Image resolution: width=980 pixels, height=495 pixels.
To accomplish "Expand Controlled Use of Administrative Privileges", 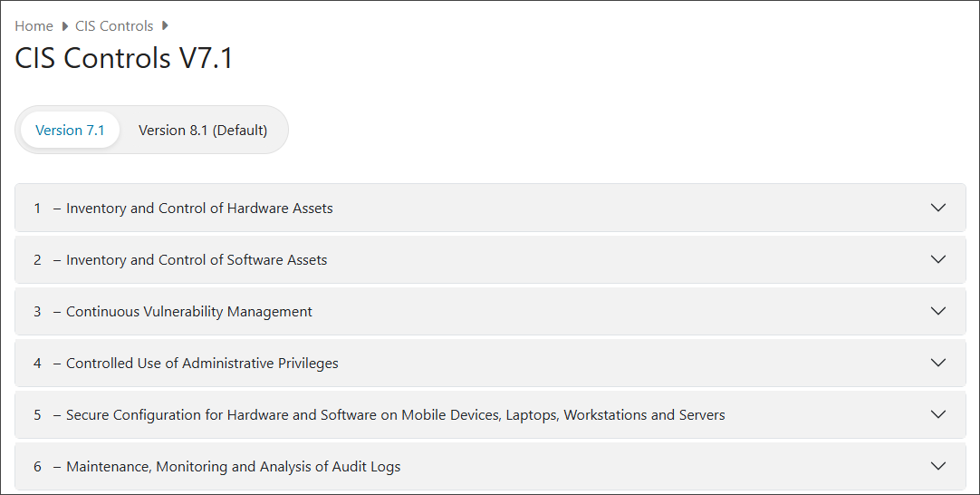I will pyautogui.click(x=490, y=363).
